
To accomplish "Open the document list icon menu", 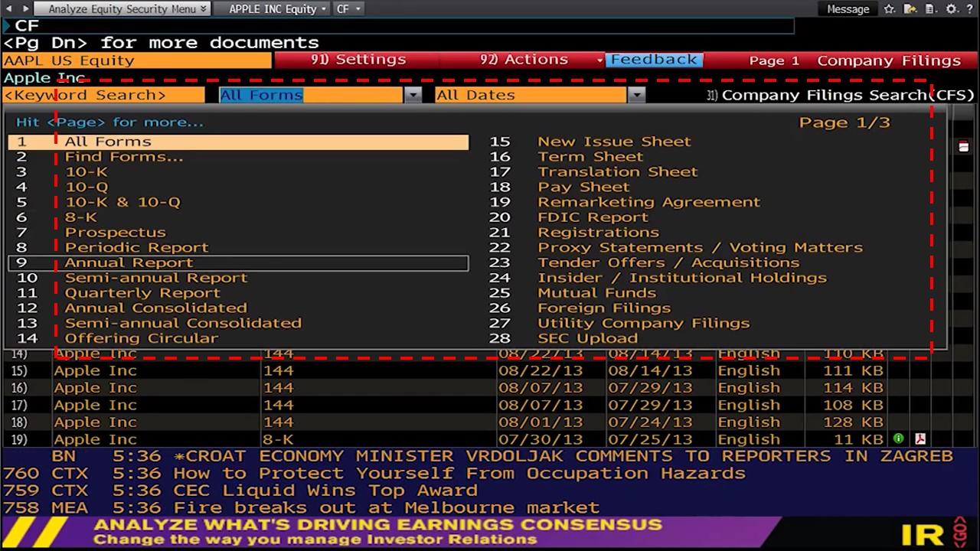I will point(930,9).
